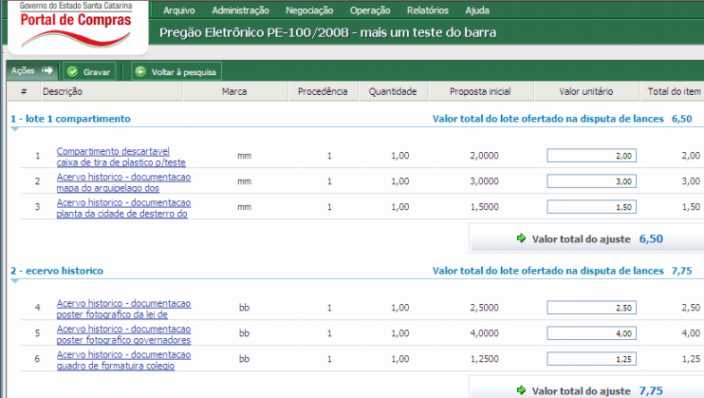Viewport: 704px width, 398px height.
Task: Click unit value field showing 1,50
Action: pyautogui.click(x=591, y=207)
